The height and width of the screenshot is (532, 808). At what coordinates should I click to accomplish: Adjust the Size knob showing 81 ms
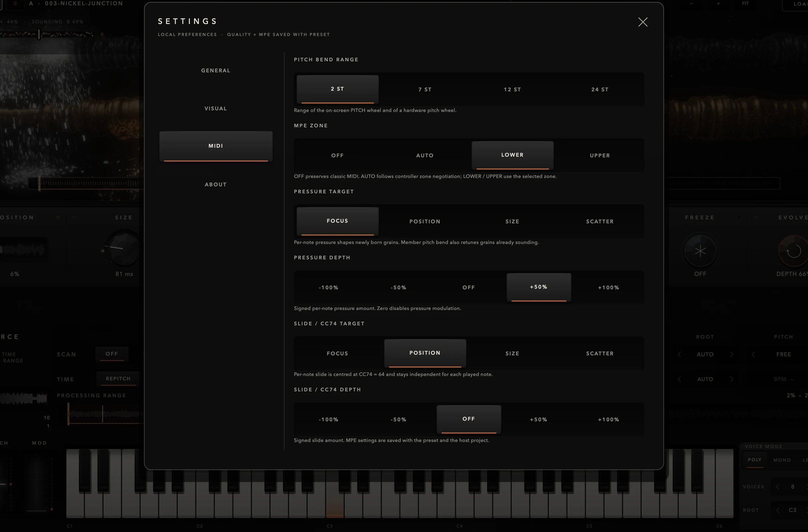tap(124, 248)
